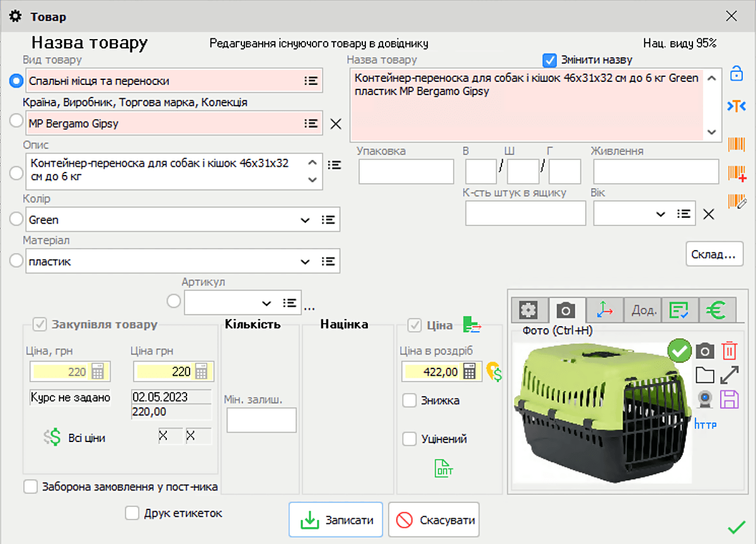Open the Матеріал dropdown

coord(305,261)
